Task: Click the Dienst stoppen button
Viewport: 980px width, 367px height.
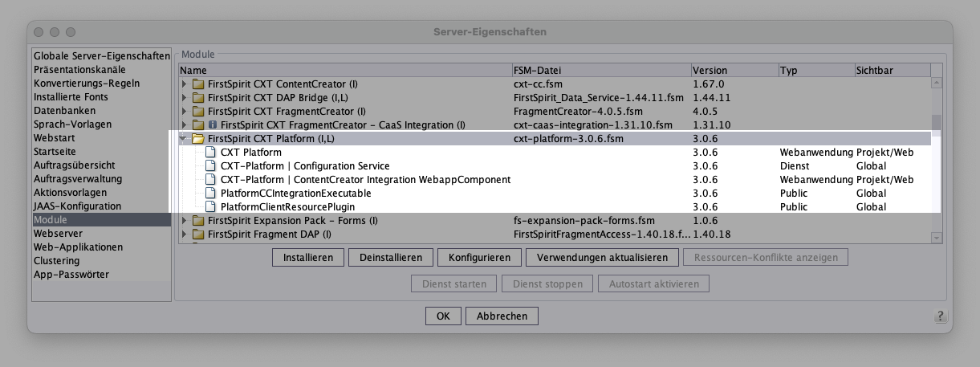Action: click(x=547, y=284)
